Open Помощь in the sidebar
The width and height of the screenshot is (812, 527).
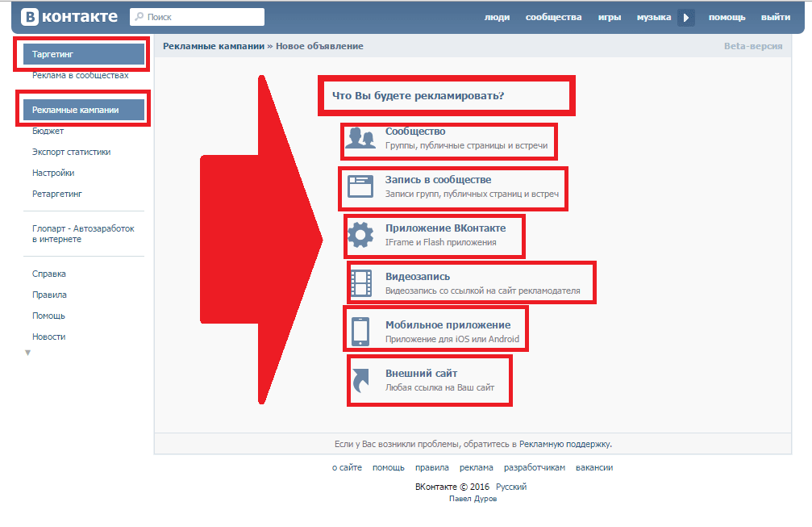(48, 316)
